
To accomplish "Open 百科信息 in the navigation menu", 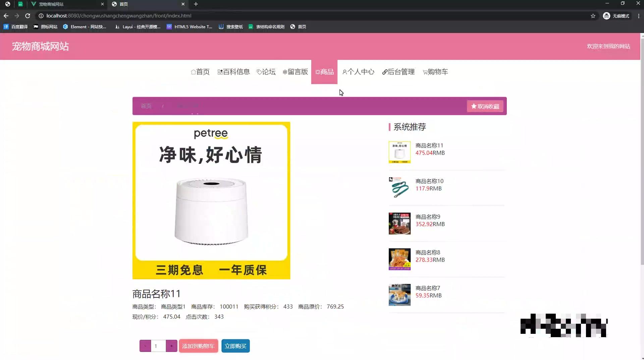I will pyautogui.click(x=234, y=72).
